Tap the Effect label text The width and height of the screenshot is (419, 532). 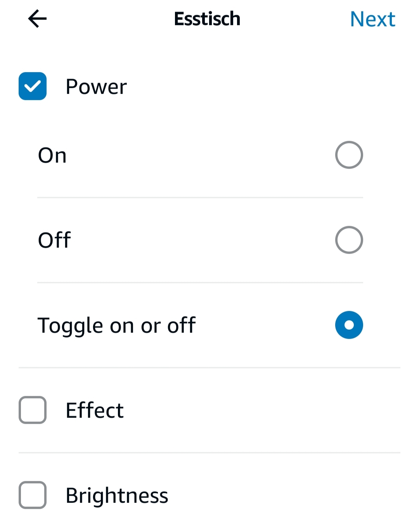(95, 410)
